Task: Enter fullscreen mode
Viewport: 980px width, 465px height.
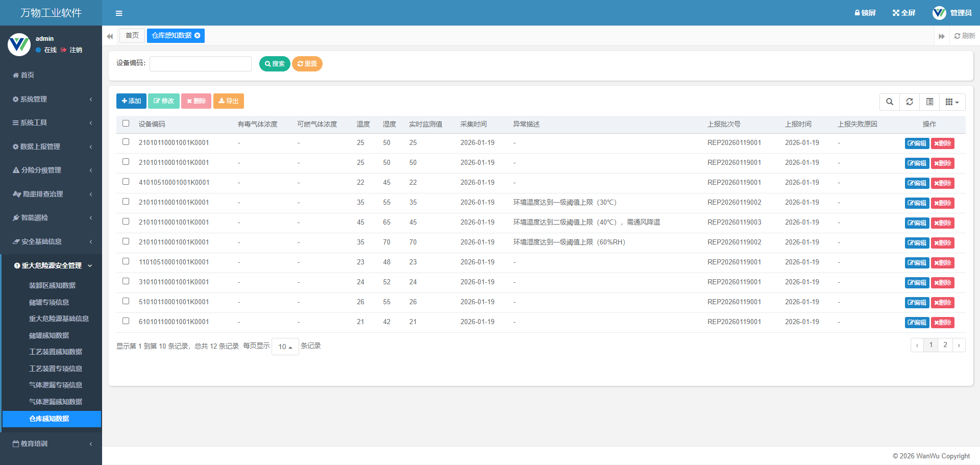Action: point(903,13)
